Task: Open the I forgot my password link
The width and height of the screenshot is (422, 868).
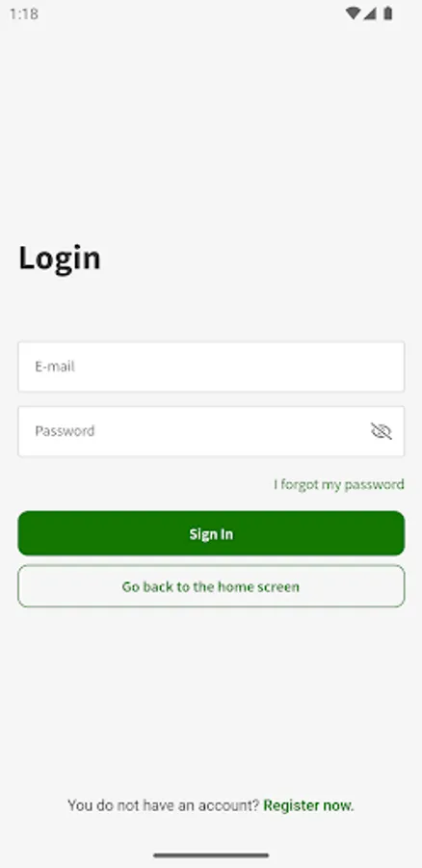Action: [339, 485]
